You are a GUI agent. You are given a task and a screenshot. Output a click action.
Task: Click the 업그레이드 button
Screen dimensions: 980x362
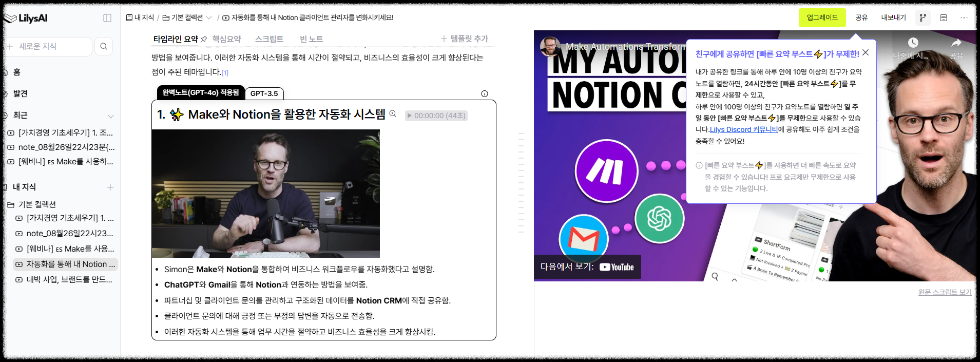pyautogui.click(x=822, y=17)
